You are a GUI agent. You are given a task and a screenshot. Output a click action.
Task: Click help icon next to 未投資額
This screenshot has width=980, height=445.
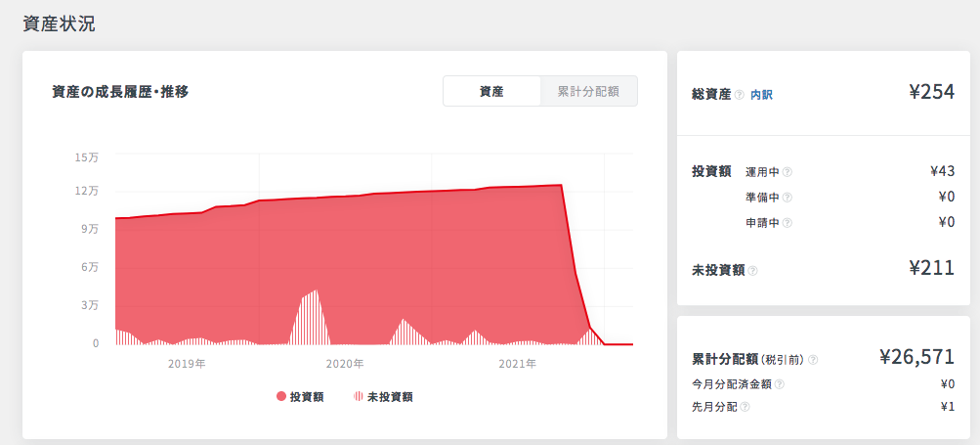(x=752, y=271)
